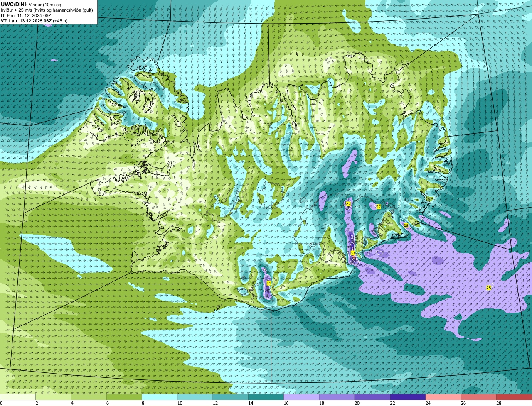Click legend scale number 24

pyautogui.click(x=428, y=403)
